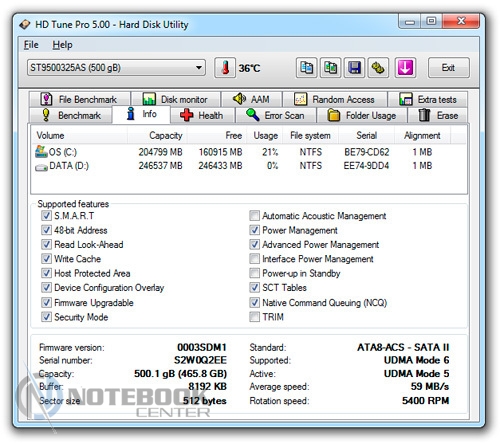500x444 pixels.
Task: Click the DATA (D:) volume drive icon
Action: (x=41, y=167)
